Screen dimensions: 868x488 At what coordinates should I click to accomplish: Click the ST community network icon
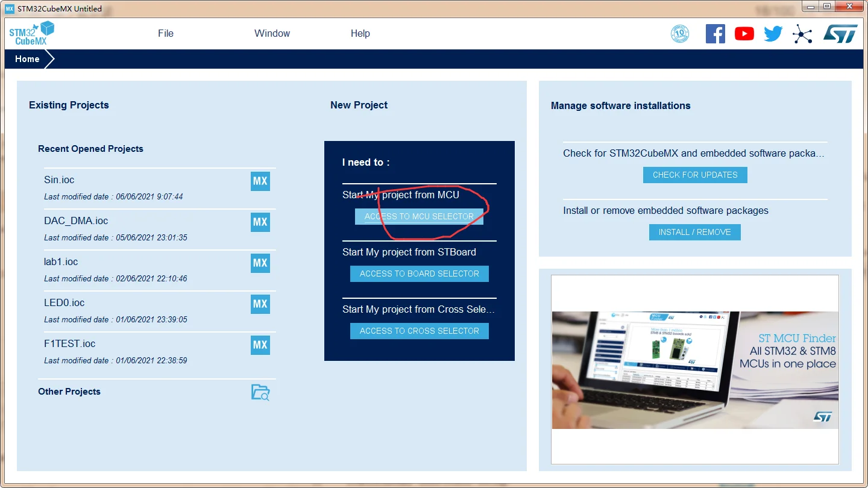(802, 34)
